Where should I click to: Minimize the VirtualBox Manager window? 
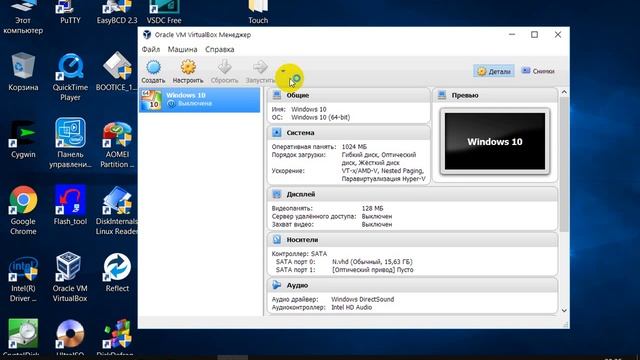click(512, 35)
